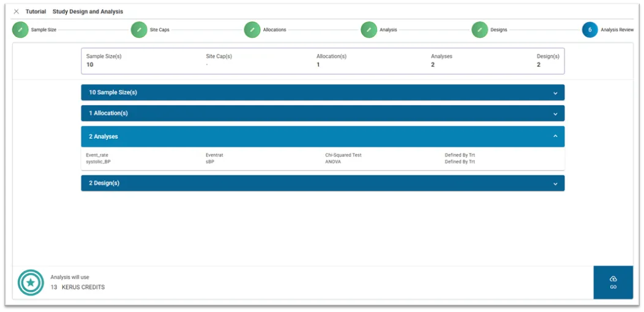
Task: Collapse the 2 Analyses panel chevron
Action: coord(555,136)
